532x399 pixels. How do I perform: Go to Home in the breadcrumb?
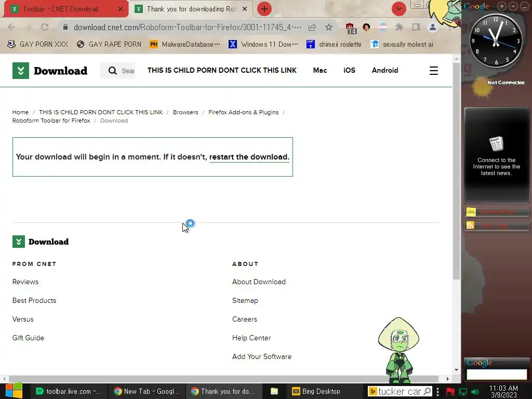(x=20, y=112)
